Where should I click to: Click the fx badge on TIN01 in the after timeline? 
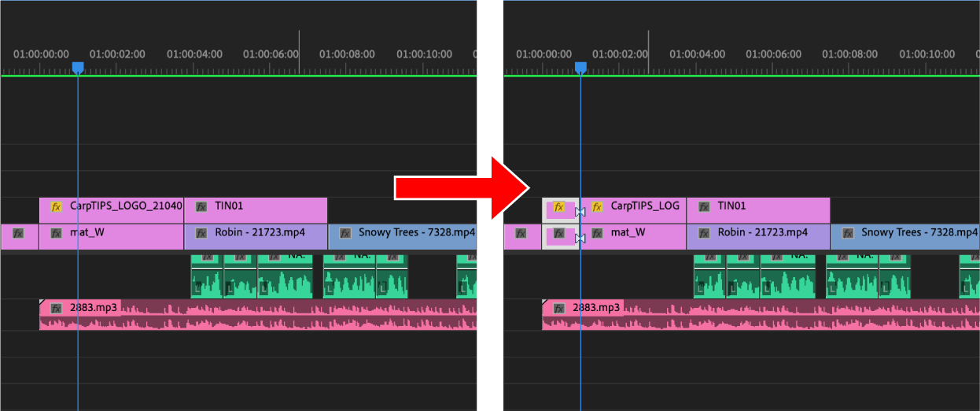[704, 206]
